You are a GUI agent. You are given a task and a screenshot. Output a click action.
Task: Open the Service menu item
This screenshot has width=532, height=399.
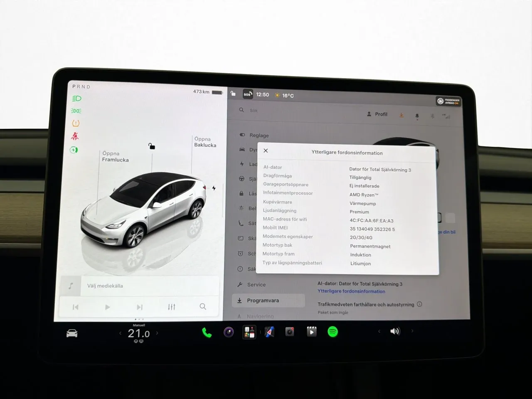pos(251,285)
